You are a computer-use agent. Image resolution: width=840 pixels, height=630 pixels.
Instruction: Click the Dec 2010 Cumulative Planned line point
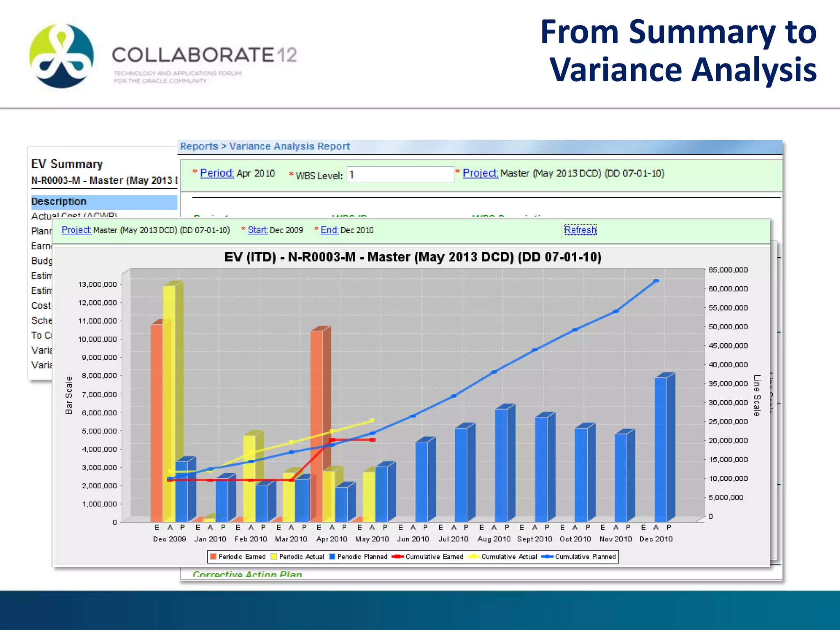[656, 281]
